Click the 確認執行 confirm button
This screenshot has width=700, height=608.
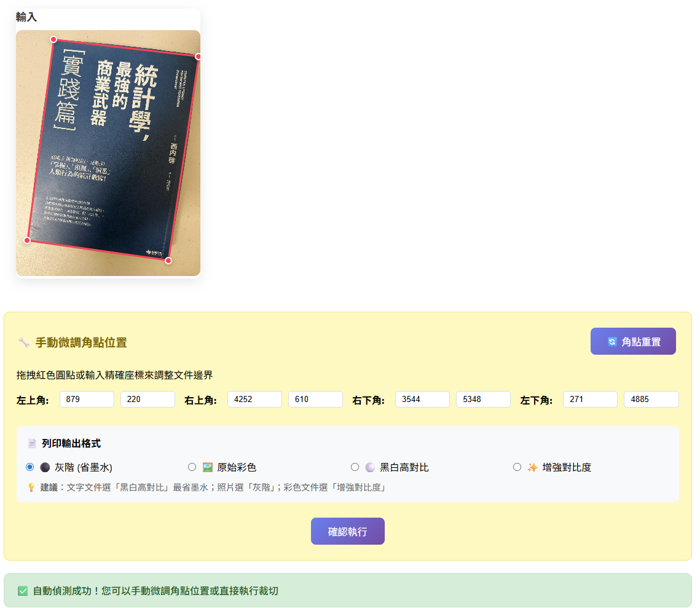(x=347, y=531)
